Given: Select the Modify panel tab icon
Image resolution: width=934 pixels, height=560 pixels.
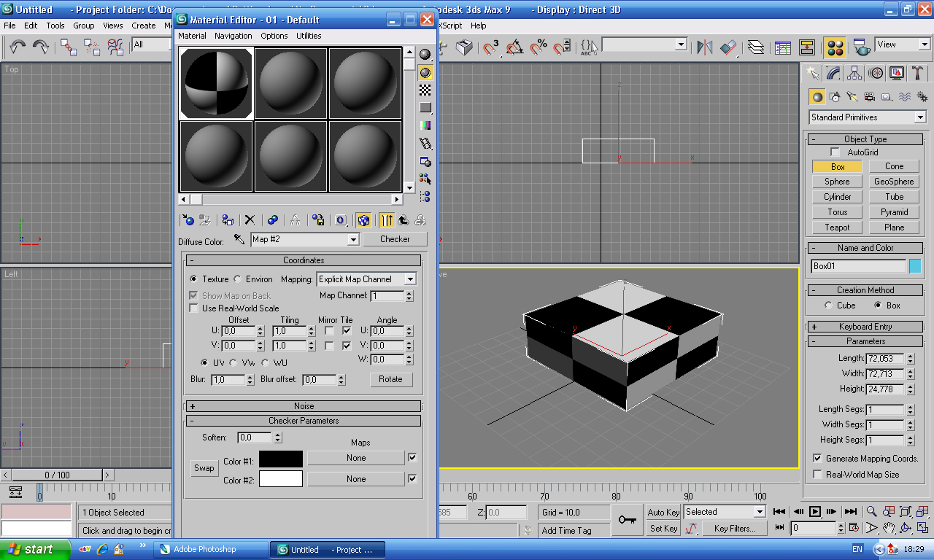Looking at the screenshot, I should click(833, 73).
